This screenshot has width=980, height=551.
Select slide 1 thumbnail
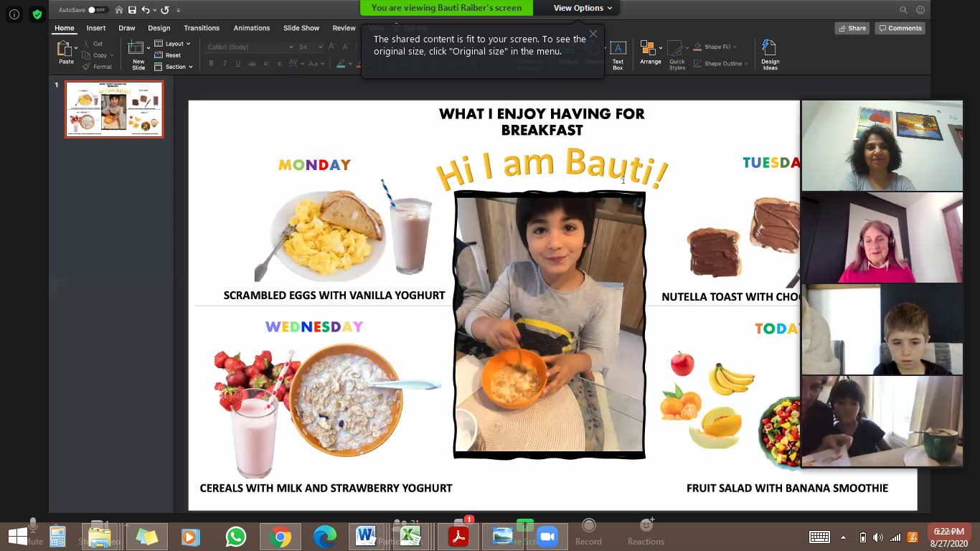114,109
